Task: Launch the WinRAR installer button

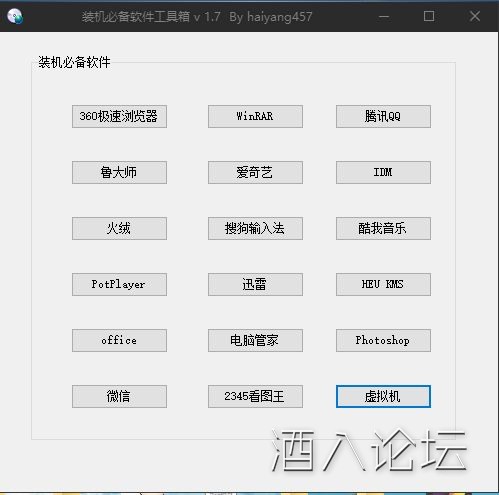Action: coord(255,116)
